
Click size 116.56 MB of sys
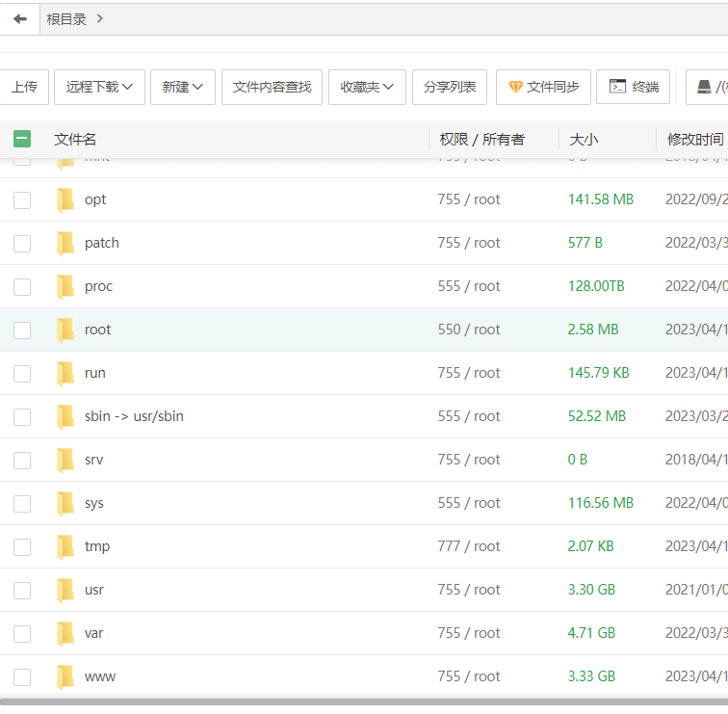(601, 503)
